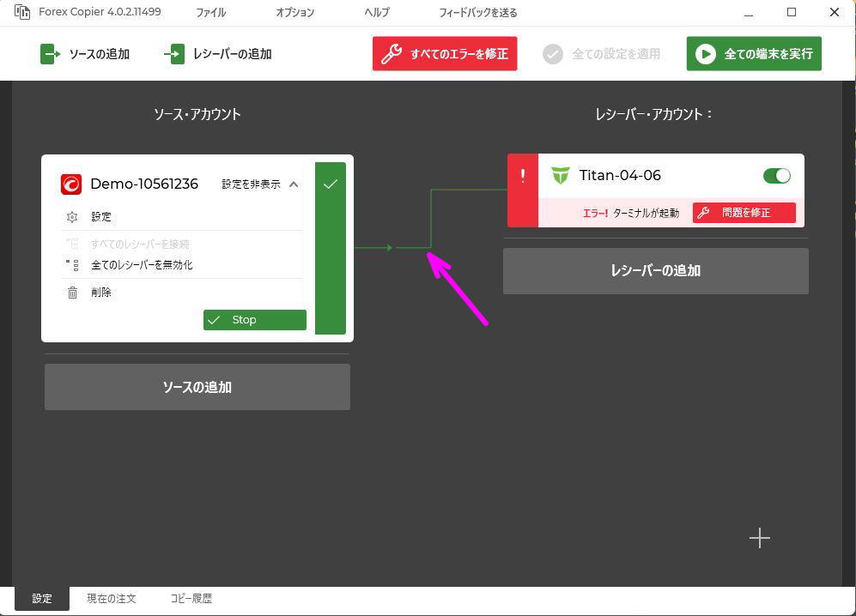This screenshot has height=616, width=856.
Task: Click the chevron beside 設定を非表示
Action: (x=294, y=184)
